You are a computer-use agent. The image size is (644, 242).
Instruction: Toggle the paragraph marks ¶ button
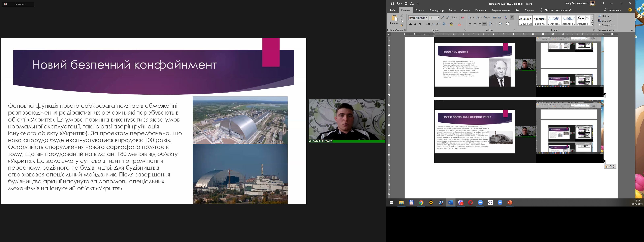click(x=512, y=18)
